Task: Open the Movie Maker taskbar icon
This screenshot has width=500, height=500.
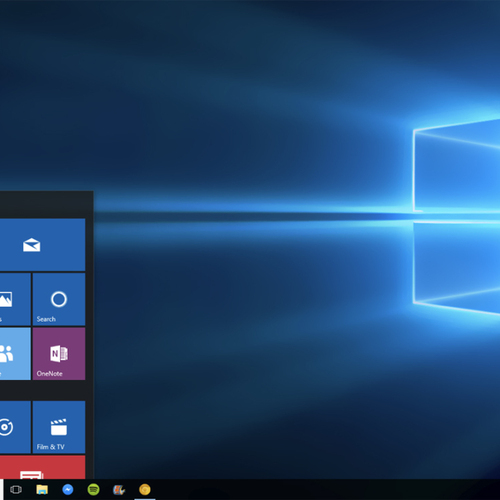Action: point(119,490)
